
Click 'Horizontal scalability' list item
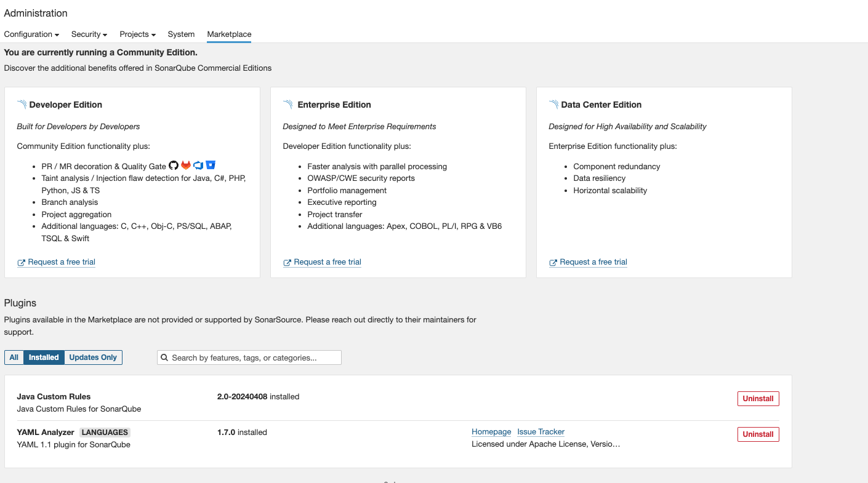click(x=610, y=191)
